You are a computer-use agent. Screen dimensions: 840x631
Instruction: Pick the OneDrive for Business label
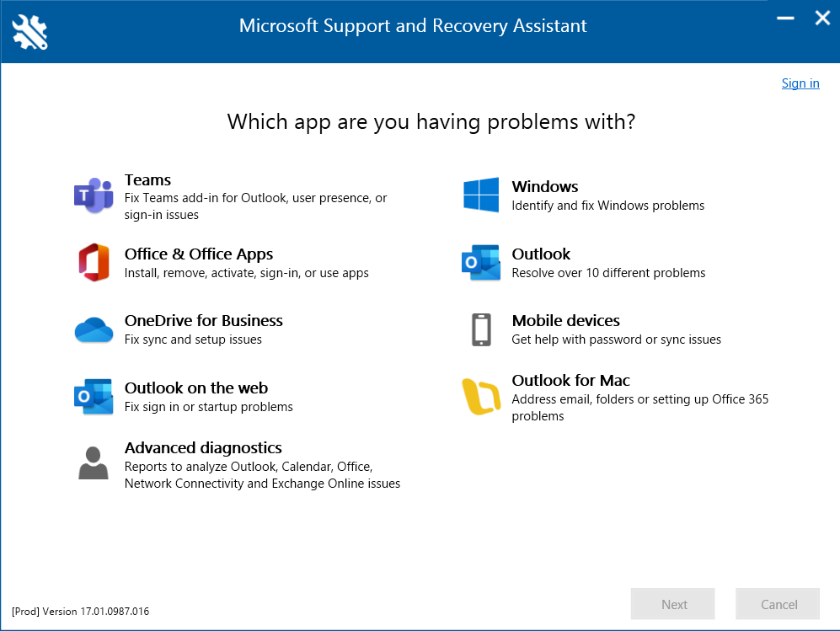[x=203, y=321]
